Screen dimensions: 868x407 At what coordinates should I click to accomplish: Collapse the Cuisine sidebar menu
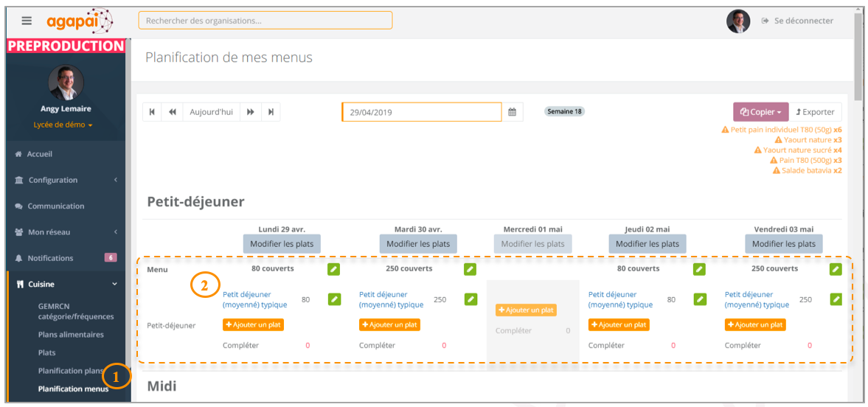pyautogui.click(x=66, y=284)
